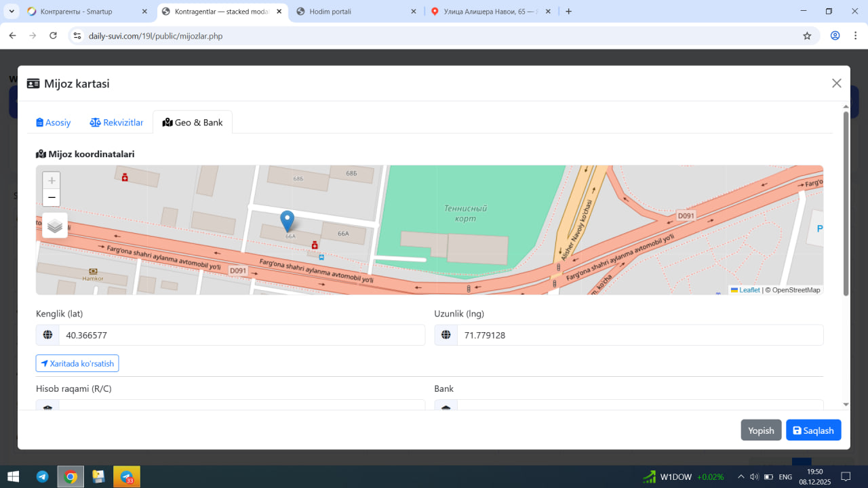Click the site information icon
The height and width of the screenshot is (488, 868).
click(77, 36)
